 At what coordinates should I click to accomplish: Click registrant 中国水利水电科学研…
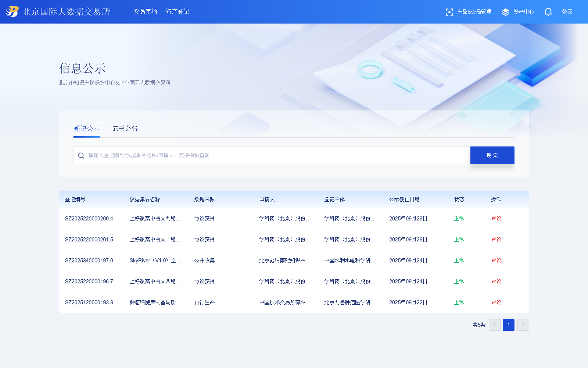coord(350,261)
